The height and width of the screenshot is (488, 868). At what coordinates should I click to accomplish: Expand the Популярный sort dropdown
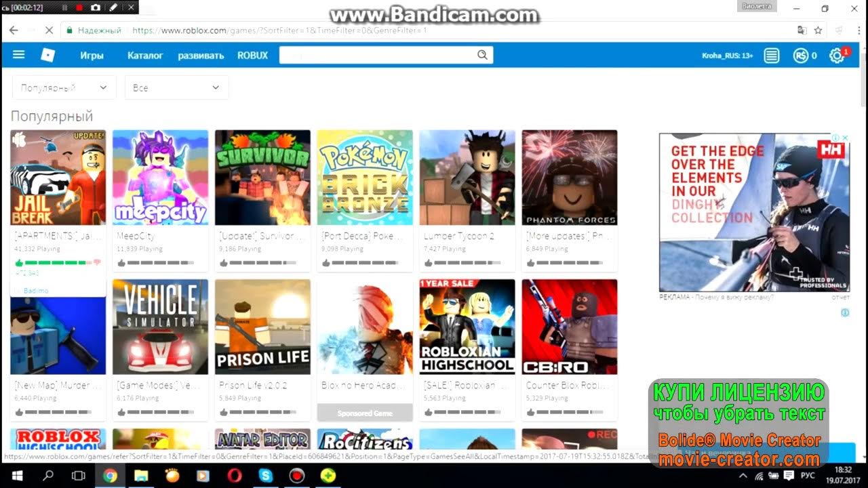click(63, 87)
